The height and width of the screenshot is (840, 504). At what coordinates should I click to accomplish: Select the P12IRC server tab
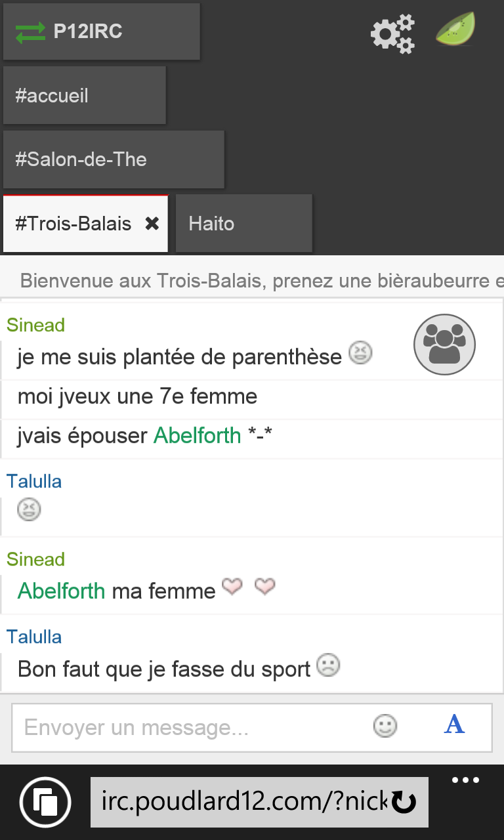(x=101, y=31)
